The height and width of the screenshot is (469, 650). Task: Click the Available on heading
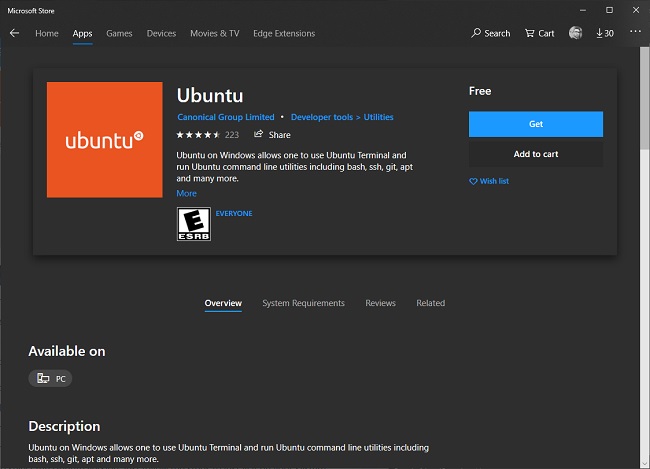(67, 351)
